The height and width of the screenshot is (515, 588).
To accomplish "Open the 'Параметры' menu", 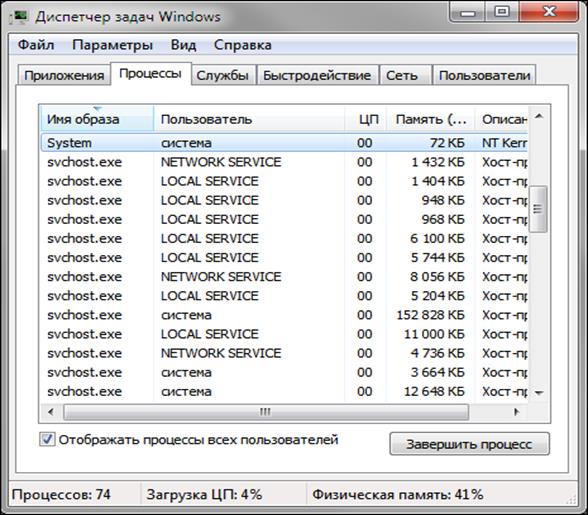I will coord(112,45).
